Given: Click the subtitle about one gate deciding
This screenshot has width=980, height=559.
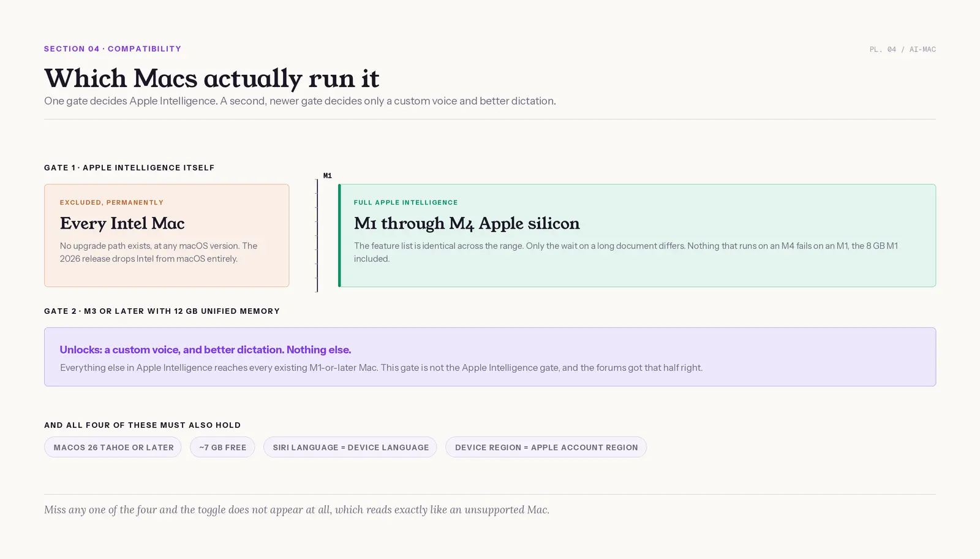Looking at the screenshot, I should point(300,101).
